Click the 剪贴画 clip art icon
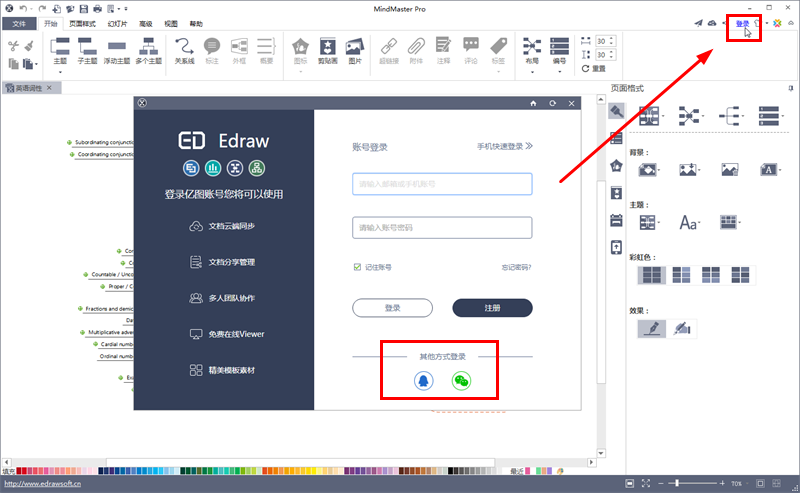Viewport: 800px width, 493px height. 328,46
